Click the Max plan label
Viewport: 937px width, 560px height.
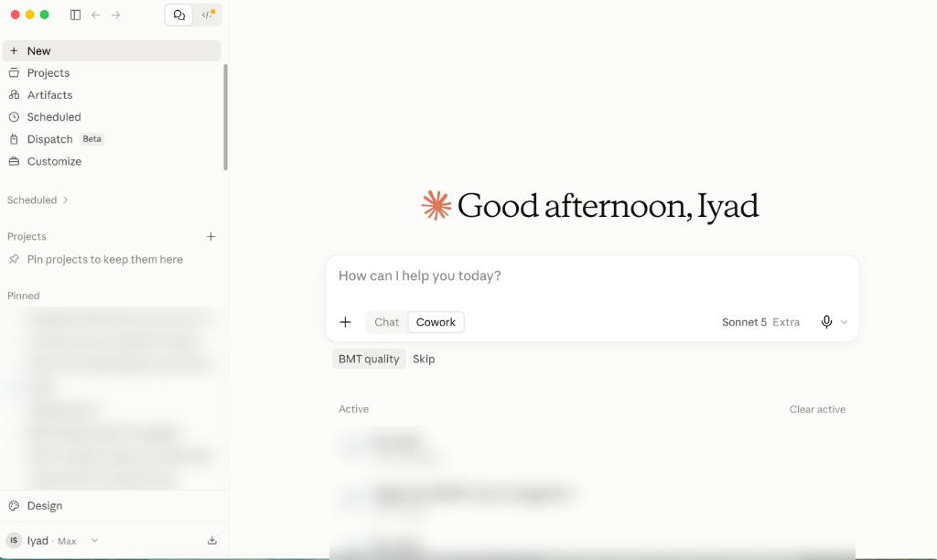(67, 542)
